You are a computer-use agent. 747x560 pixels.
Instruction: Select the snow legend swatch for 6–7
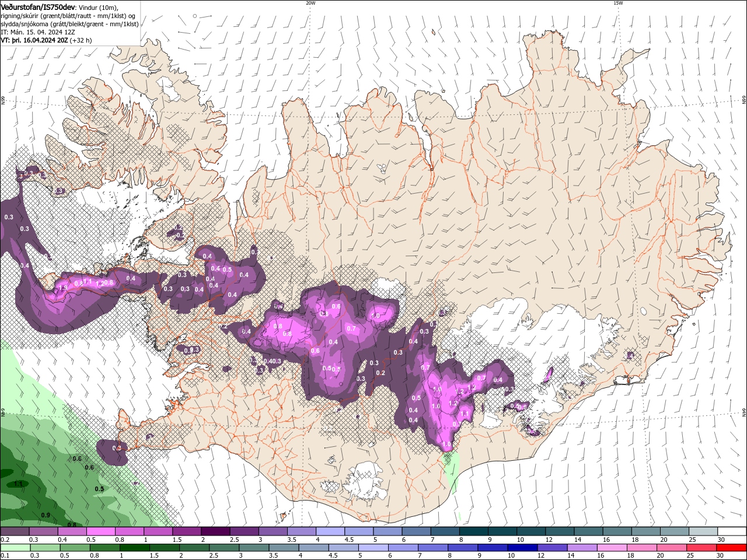(416, 531)
